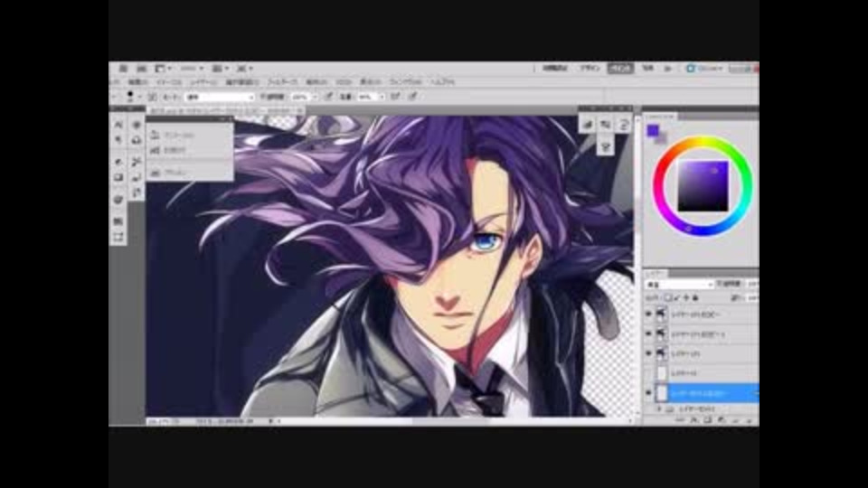Click the top-left icon in small floating panel

(x=587, y=125)
